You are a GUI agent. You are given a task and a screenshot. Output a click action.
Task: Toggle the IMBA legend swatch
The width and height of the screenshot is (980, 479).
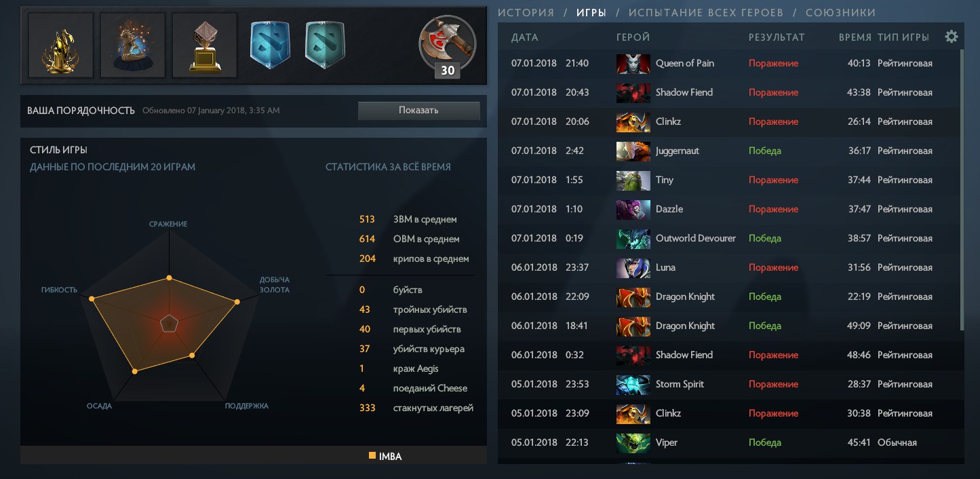(372, 456)
